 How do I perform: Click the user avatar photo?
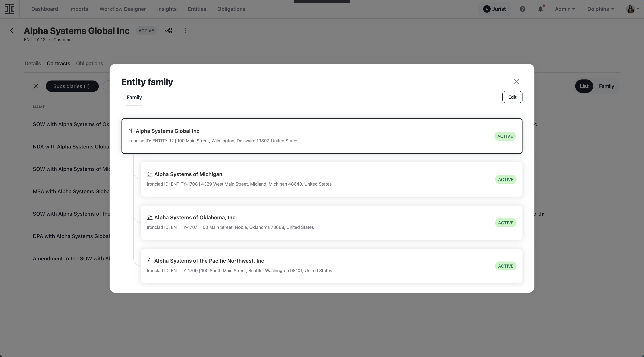click(x=630, y=9)
